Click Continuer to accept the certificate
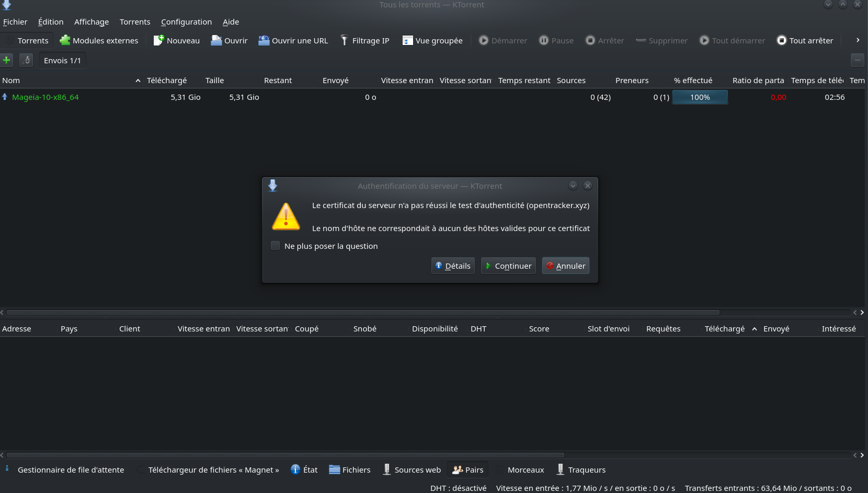The height and width of the screenshot is (493, 868). 508,266
